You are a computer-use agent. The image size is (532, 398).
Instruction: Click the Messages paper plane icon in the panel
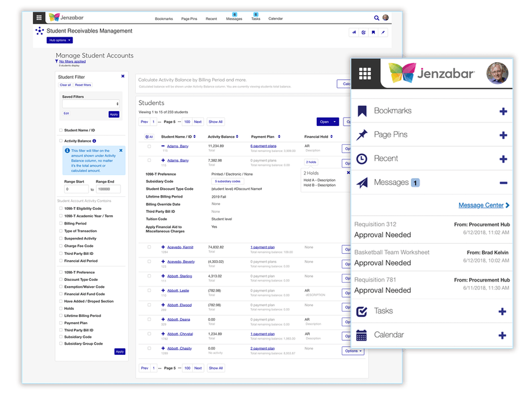(x=362, y=183)
